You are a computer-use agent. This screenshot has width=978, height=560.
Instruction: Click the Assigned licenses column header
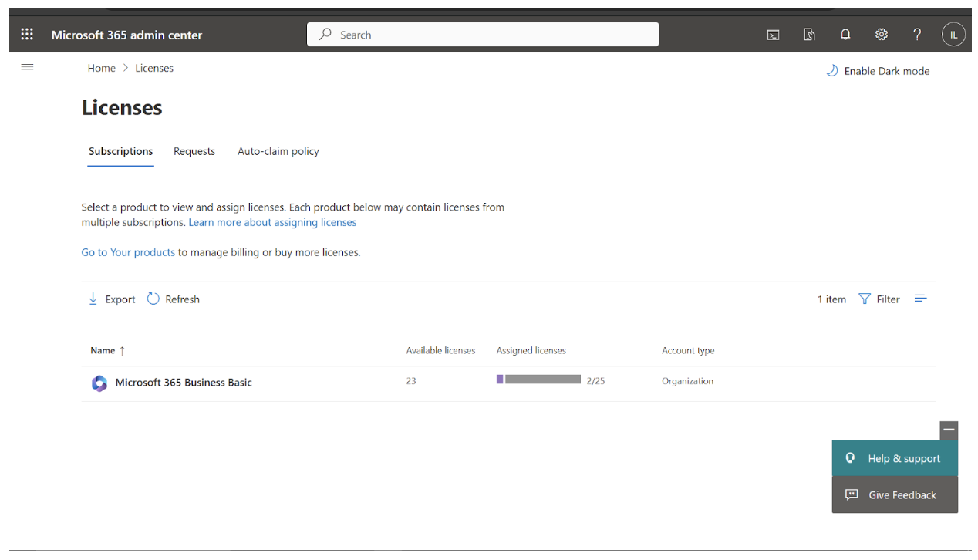tap(531, 350)
